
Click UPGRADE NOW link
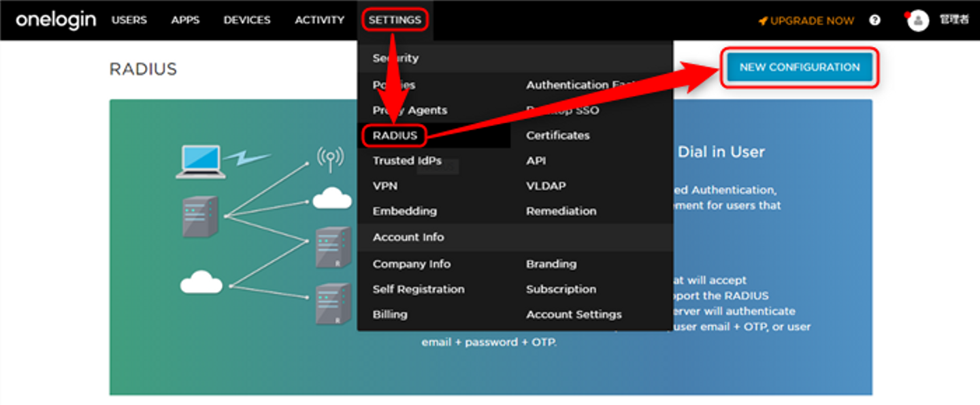pos(806,21)
